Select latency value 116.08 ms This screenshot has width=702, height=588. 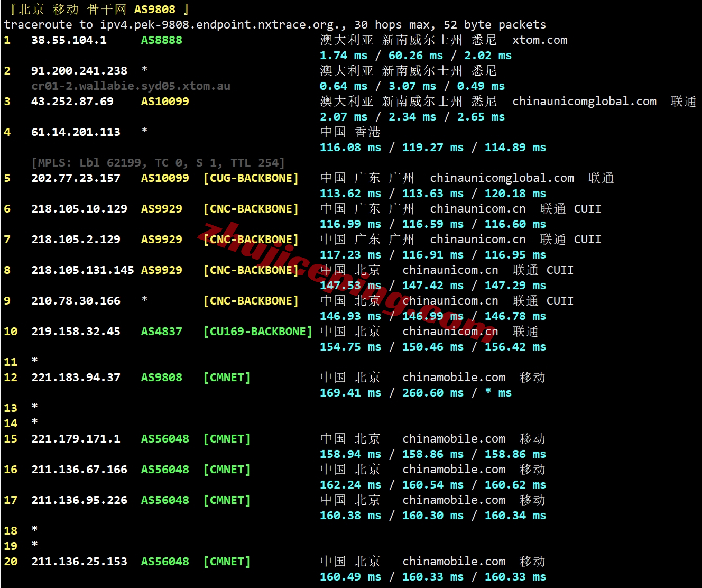coord(350,148)
